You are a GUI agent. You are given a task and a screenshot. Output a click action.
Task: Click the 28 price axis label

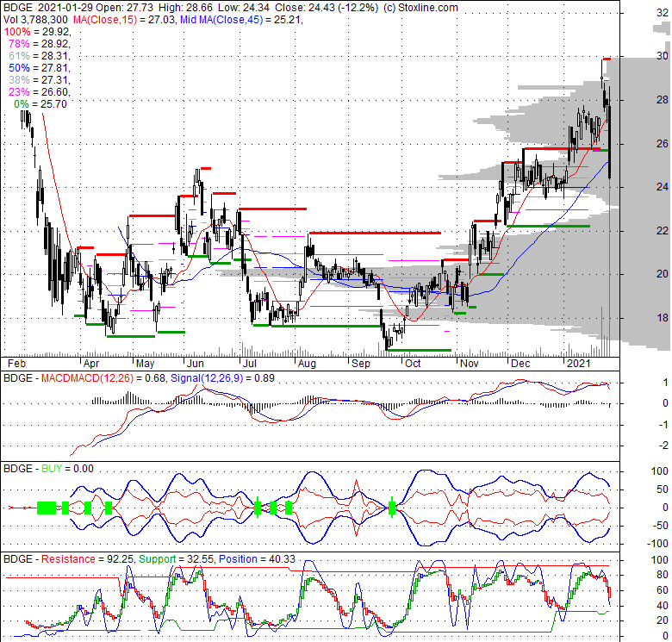(x=663, y=100)
